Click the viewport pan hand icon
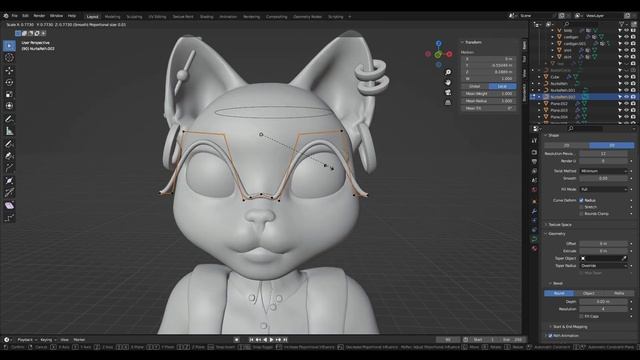Image resolution: width=640 pixels, height=360 pixels. pos(448,82)
